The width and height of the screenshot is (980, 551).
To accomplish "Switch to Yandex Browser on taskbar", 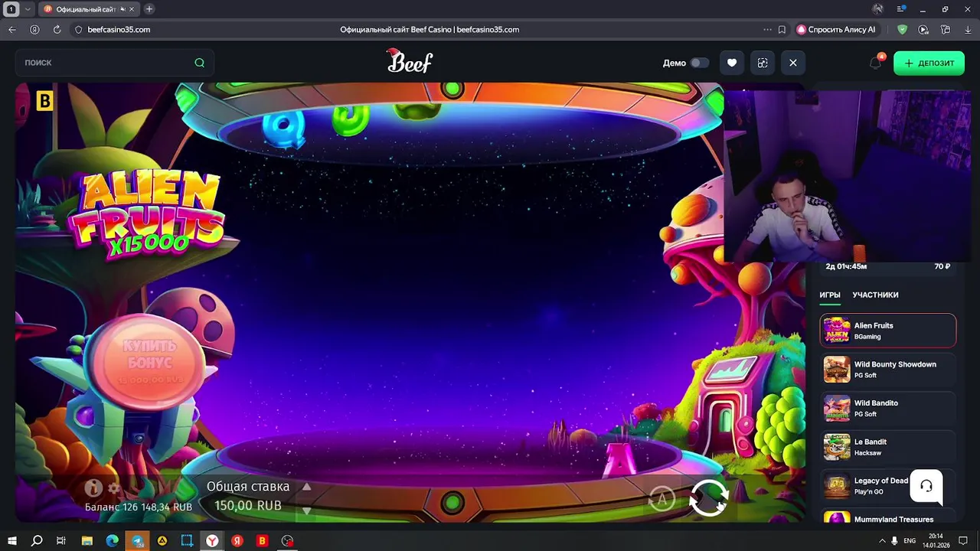I will tap(212, 541).
